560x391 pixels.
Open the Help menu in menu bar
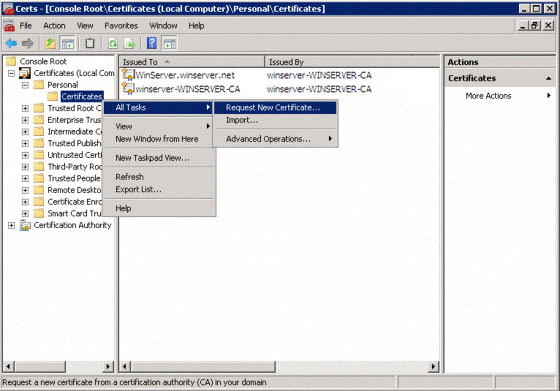[196, 26]
